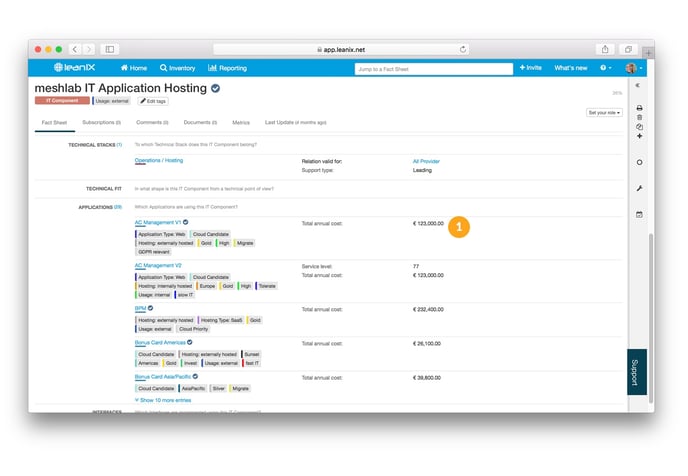Click quality seal icon beside Bonus Card Americas
The height and width of the screenshot is (476, 688).
190,342
